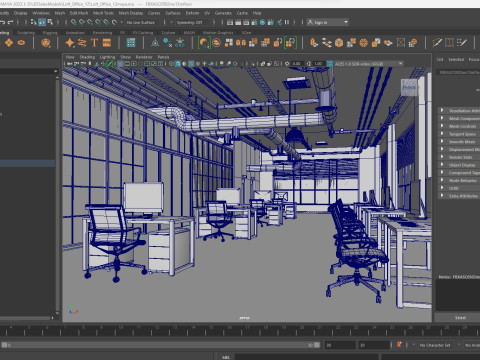Click the view cube in viewport corner
480x360 pixels.
point(409,87)
